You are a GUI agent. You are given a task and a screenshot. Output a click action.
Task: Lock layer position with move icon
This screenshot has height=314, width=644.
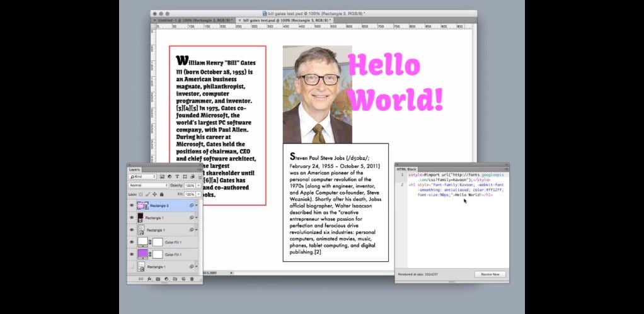pyautogui.click(x=154, y=194)
